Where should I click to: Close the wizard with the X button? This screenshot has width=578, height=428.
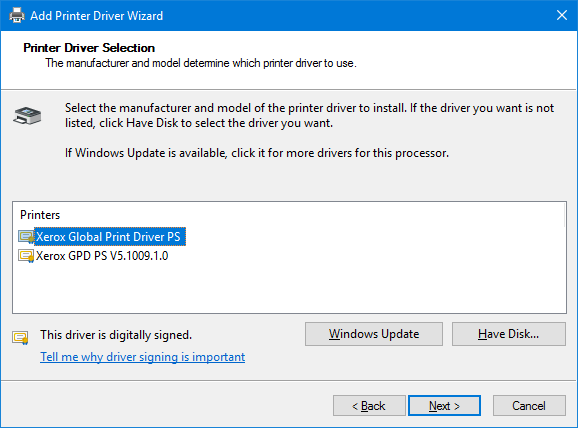click(562, 15)
